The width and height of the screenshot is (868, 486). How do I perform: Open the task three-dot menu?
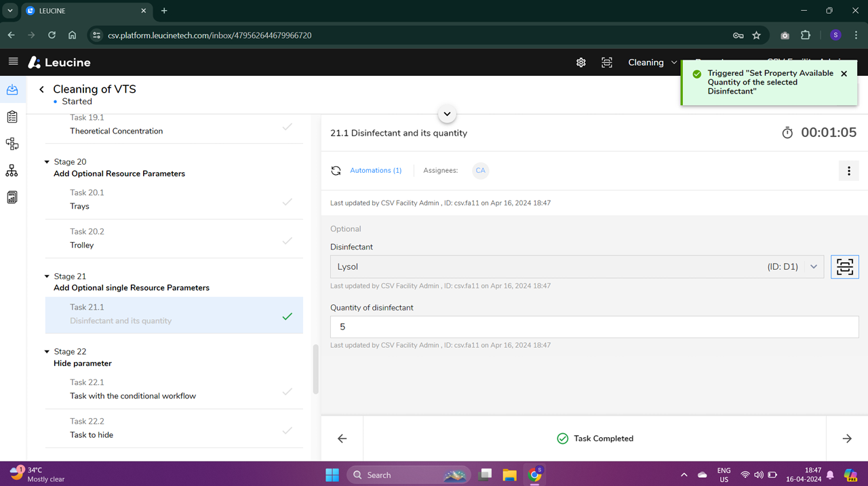[849, 171]
